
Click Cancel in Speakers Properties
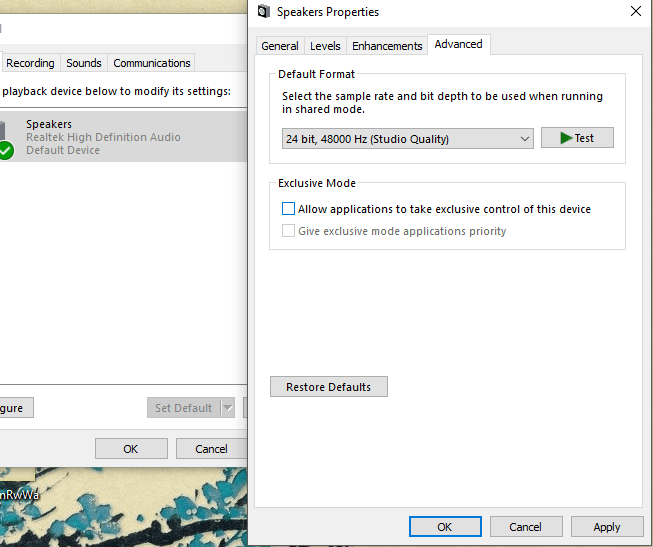pos(526,527)
